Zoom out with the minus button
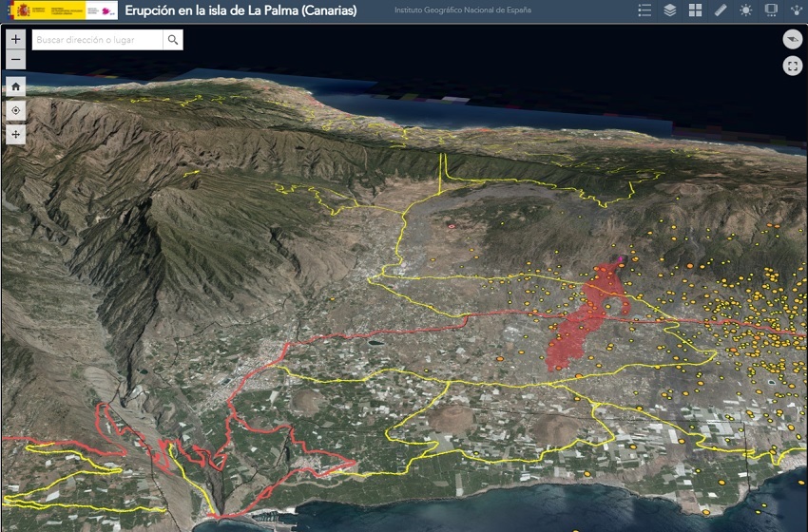The image size is (808, 532). click(x=16, y=60)
